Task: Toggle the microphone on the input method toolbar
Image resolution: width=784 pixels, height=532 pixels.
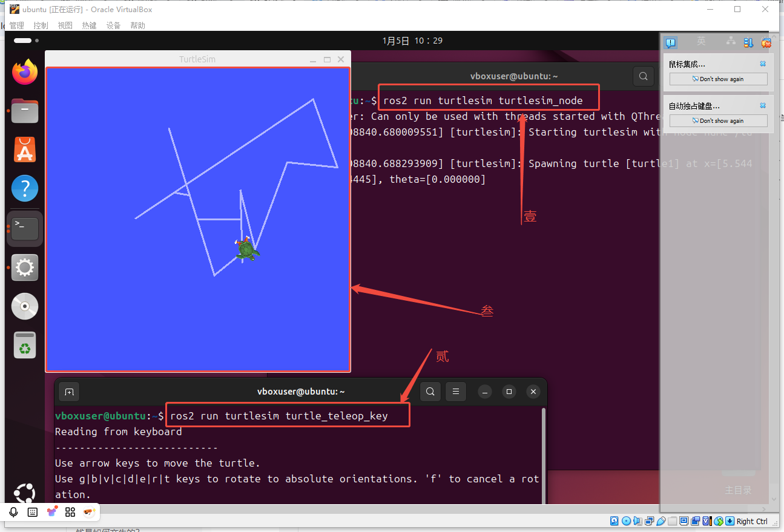Action: pos(14,512)
